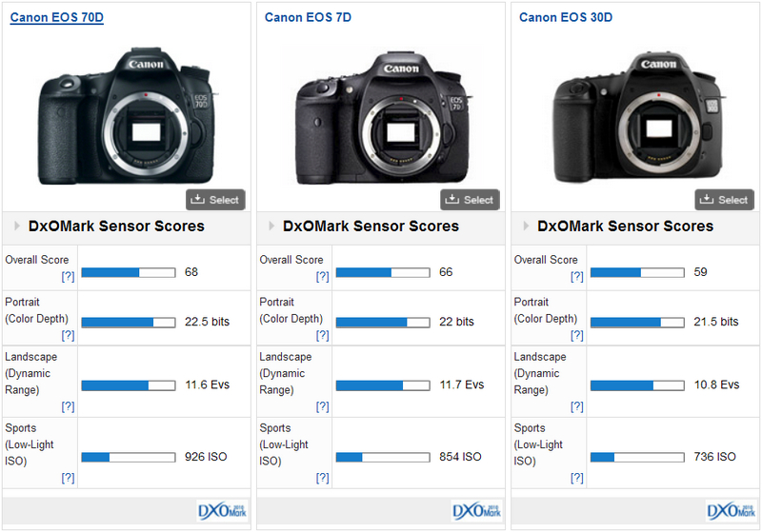Image resolution: width=762 pixels, height=532 pixels.
Task: Collapse the 70D DxOMark Sensor Scores arrow
Action: (x=17, y=226)
